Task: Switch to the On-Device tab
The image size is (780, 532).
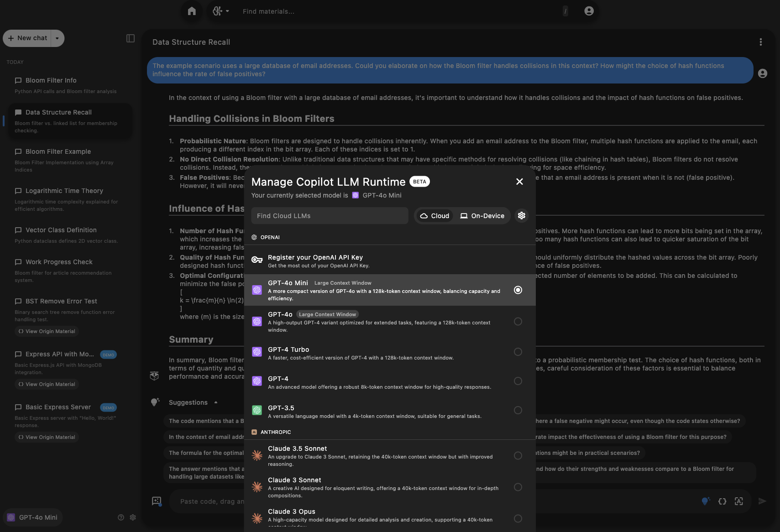Action: point(482,216)
